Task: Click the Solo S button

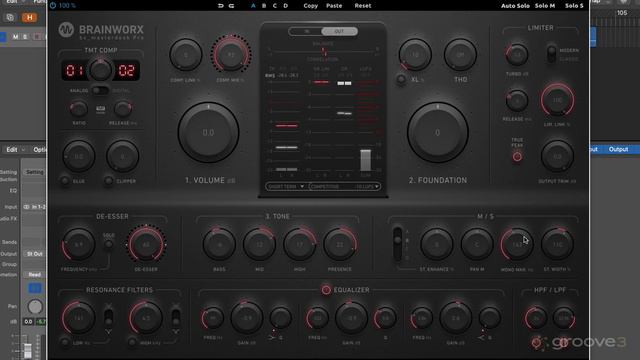Action: pyautogui.click(x=574, y=6)
